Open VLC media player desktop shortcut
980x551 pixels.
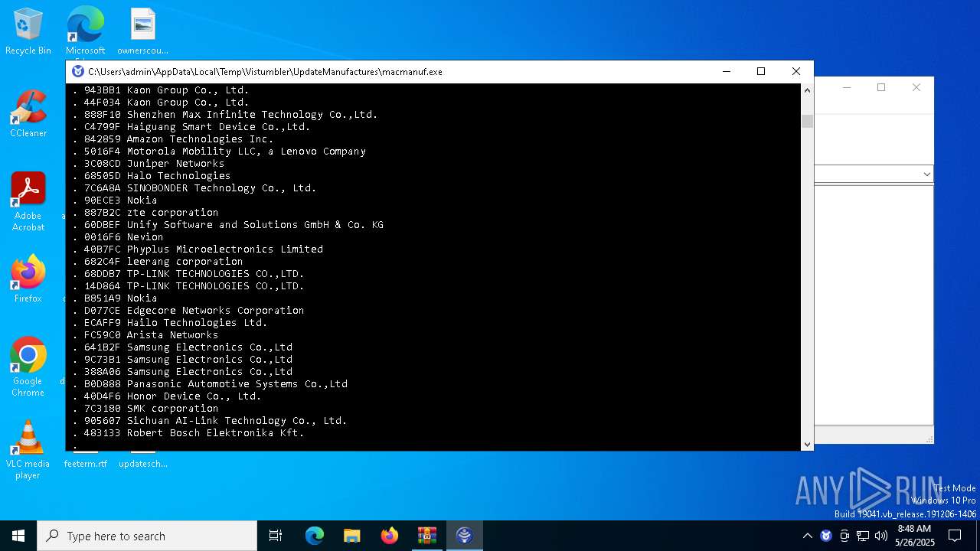pyautogui.click(x=28, y=450)
